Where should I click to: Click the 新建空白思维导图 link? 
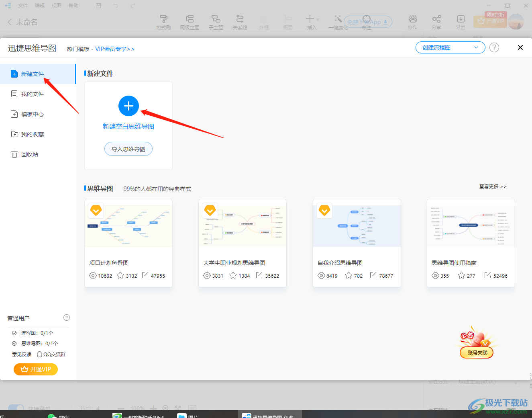pyautogui.click(x=128, y=127)
